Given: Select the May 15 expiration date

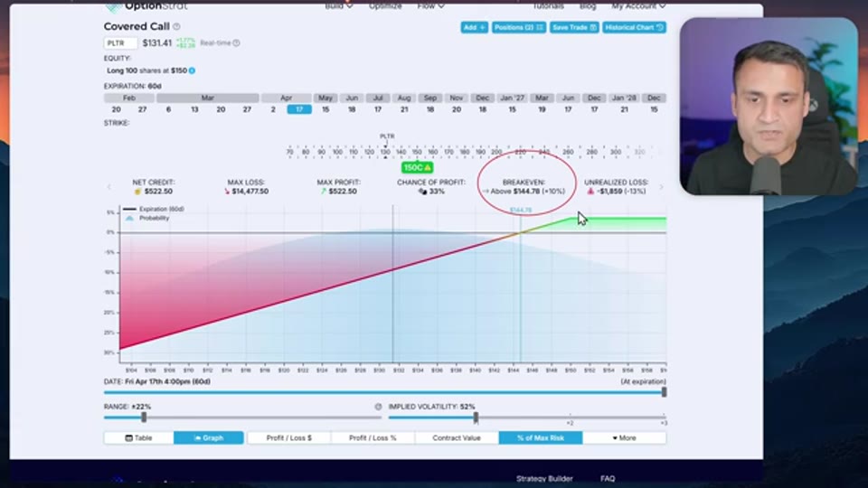Looking at the screenshot, I should [325, 109].
